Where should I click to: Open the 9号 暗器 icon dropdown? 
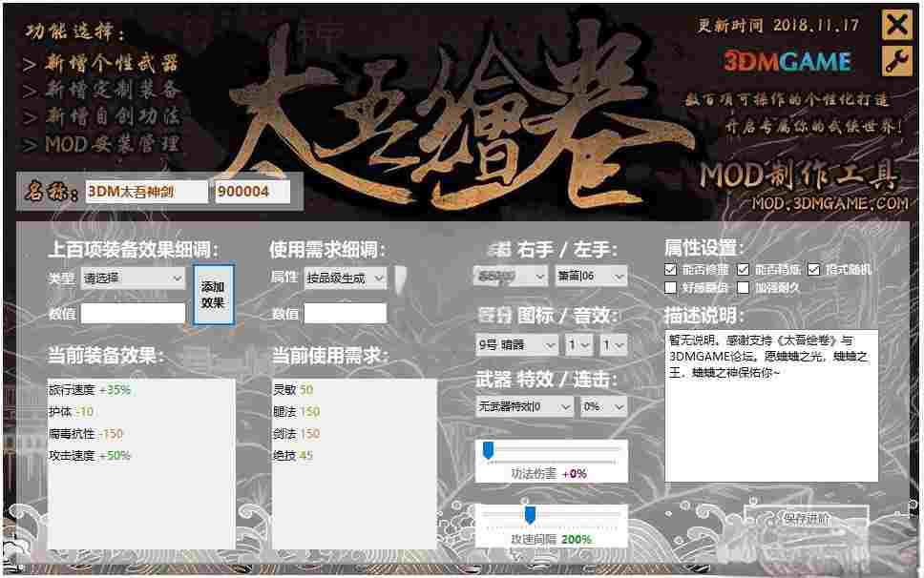(516, 345)
